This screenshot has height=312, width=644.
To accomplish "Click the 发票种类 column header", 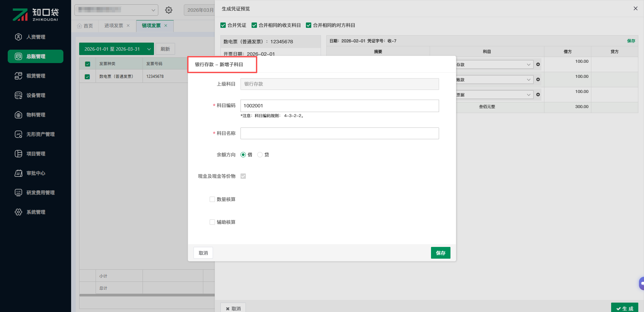I will tap(107, 64).
